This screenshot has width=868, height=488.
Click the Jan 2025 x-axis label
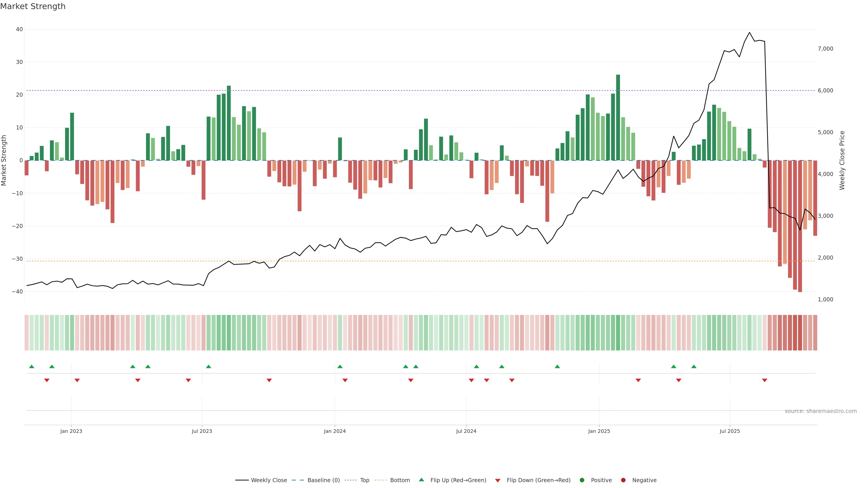[x=599, y=431]
